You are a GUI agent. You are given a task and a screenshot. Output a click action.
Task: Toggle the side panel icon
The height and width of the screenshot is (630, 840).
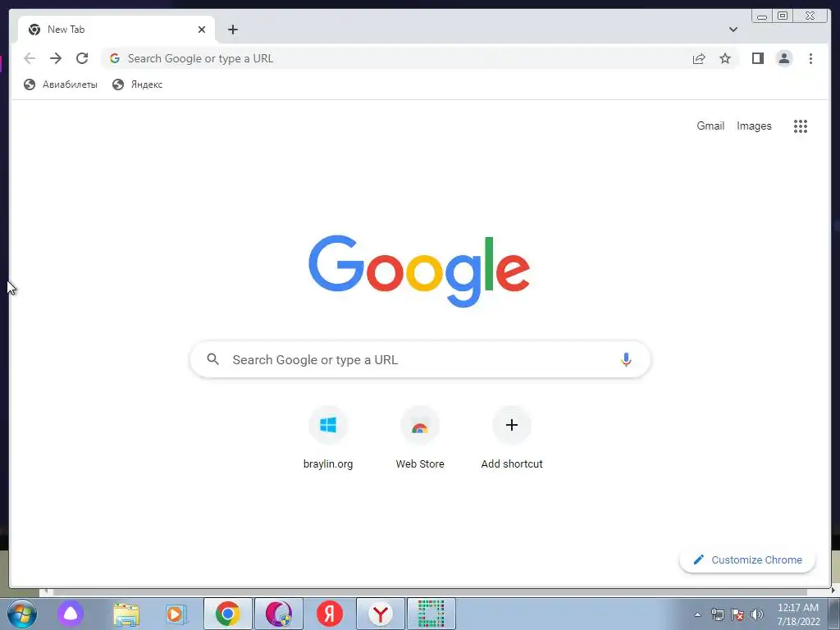[757, 58]
